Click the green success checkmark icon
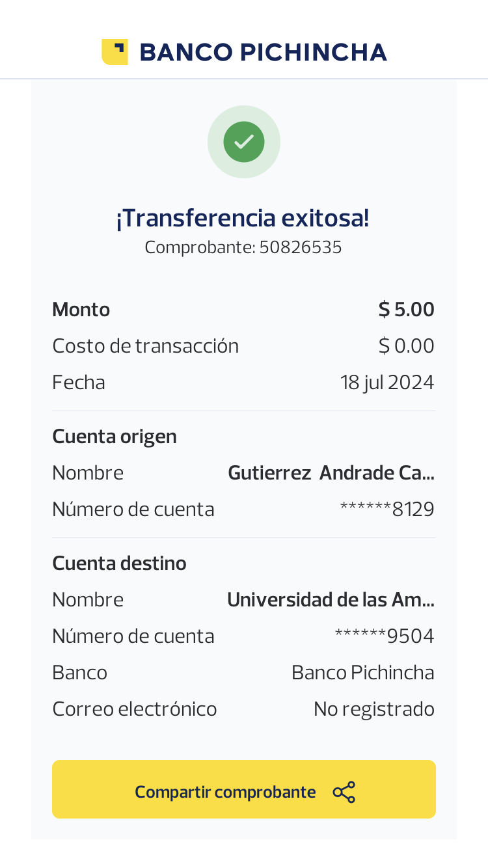Image resolution: width=488 pixels, height=868 pixels. pos(244,142)
